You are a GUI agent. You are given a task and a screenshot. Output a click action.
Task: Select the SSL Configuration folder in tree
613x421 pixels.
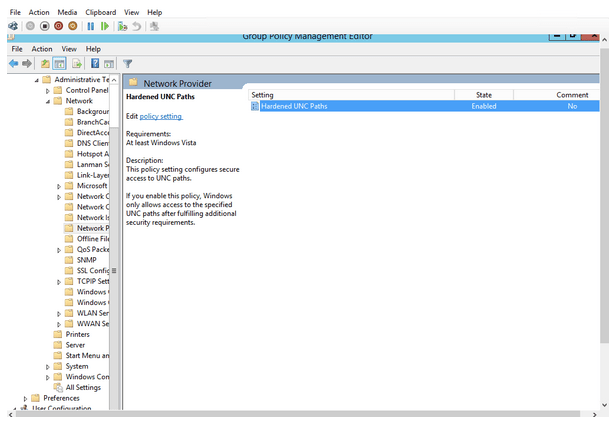pyautogui.click(x=87, y=271)
